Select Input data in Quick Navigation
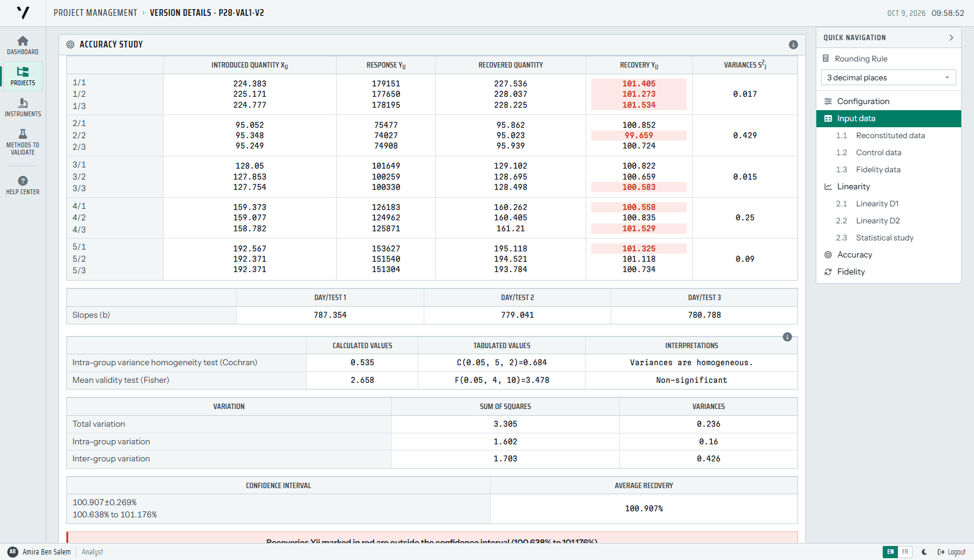974x560 pixels. tap(888, 118)
